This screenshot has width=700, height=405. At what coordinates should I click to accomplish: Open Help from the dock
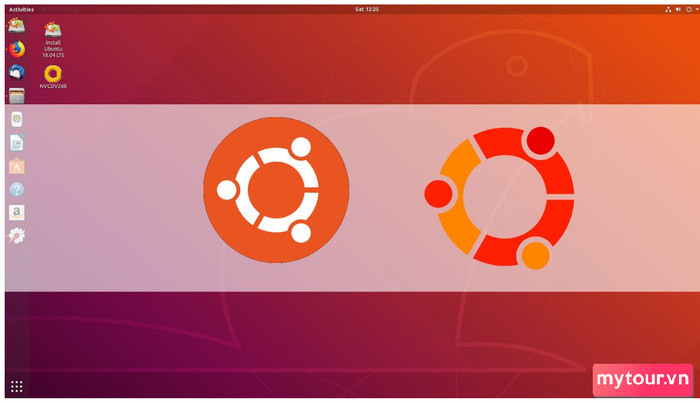[17, 190]
